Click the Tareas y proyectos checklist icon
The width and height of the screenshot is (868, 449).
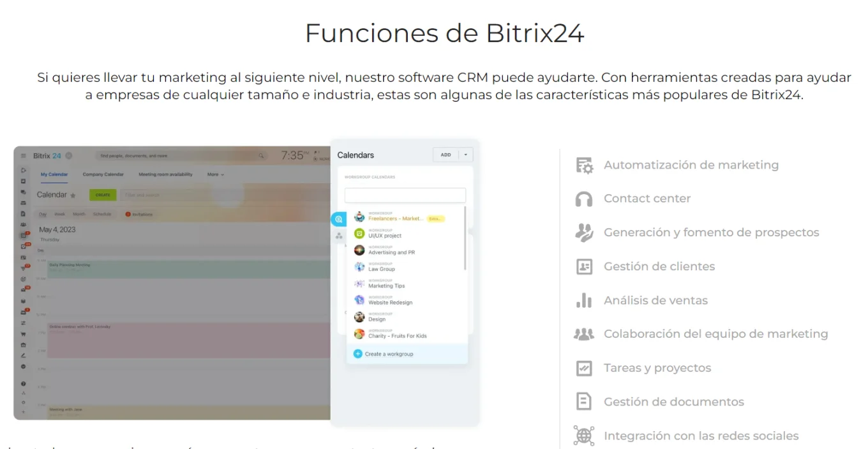[x=584, y=368]
